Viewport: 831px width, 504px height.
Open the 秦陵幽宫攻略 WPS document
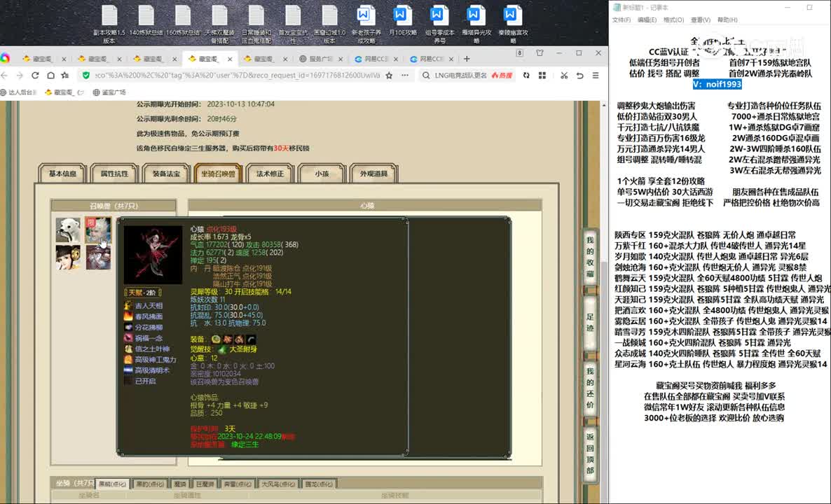point(512,24)
